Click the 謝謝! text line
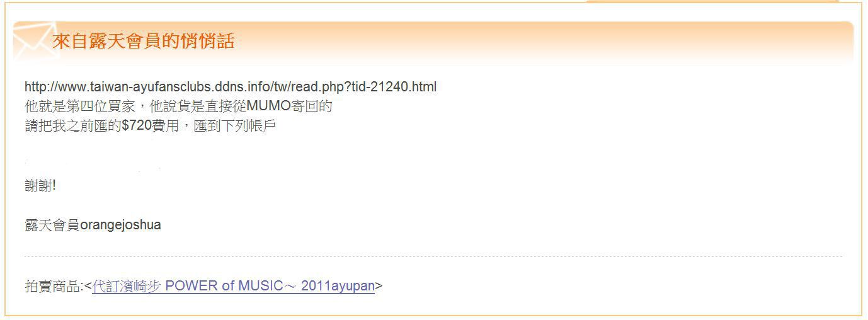Screen dimensions: 868x320 pos(40,186)
